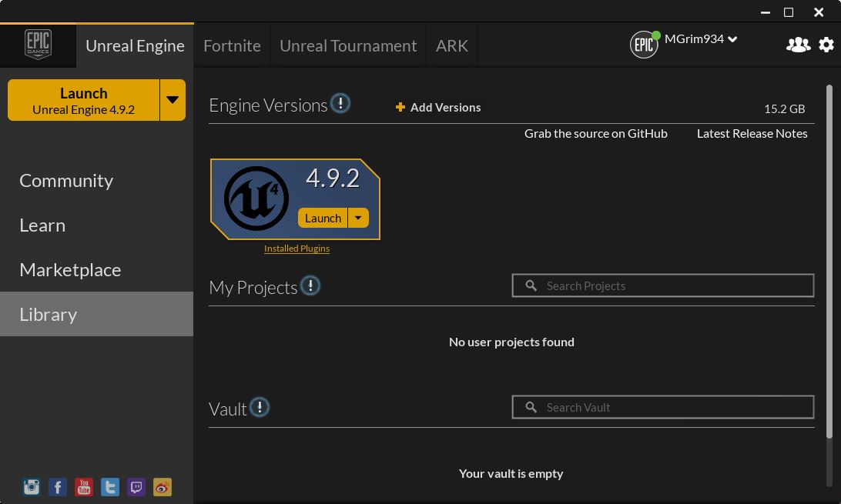Open launcher settings via the gear icon
Image resolution: width=841 pixels, height=504 pixels.
(x=826, y=45)
